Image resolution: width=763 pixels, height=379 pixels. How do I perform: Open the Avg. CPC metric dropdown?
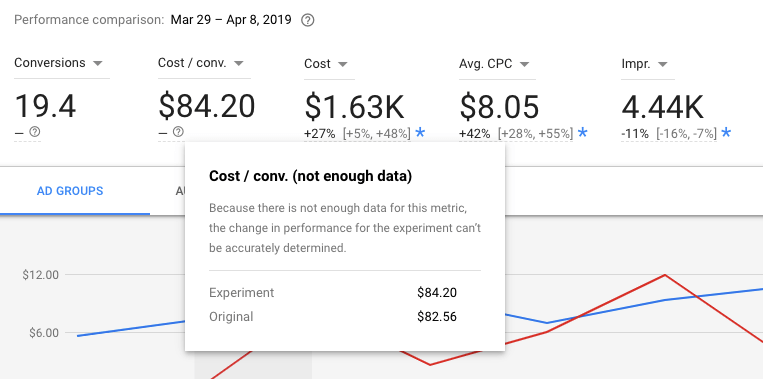pos(494,64)
